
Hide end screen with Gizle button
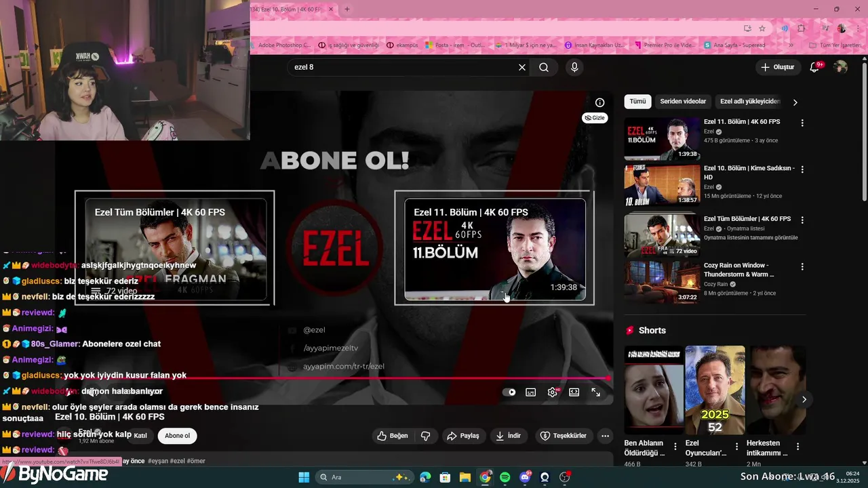click(595, 118)
